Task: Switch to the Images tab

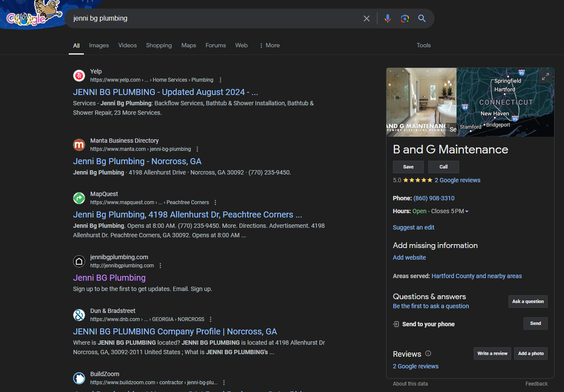Action: tap(99, 45)
